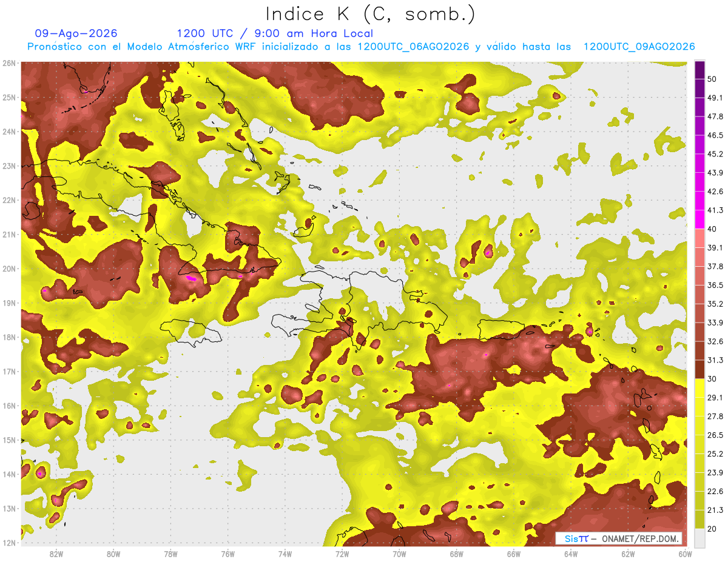Screen dimensions: 728x562
Task: Click the latitude axis label "25N"
Action: (x=9, y=97)
